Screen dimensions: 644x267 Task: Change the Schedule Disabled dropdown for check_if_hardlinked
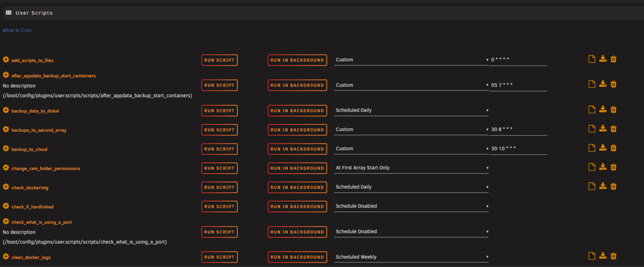point(411,207)
